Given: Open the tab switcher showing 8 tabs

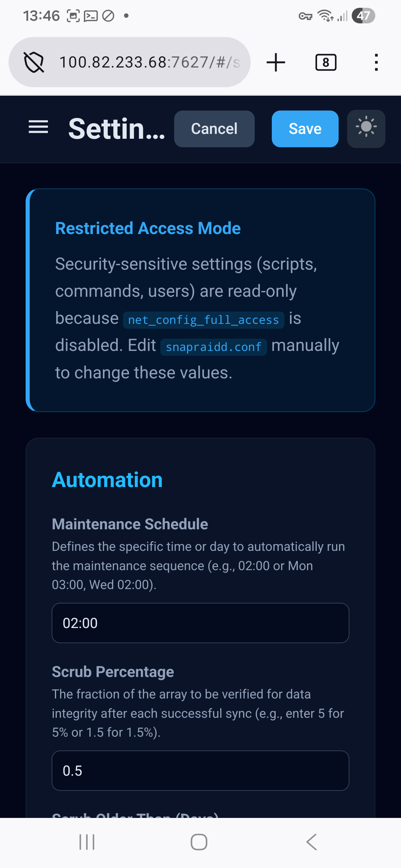Looking at the screenshot, I should click(x=326, y=62).
